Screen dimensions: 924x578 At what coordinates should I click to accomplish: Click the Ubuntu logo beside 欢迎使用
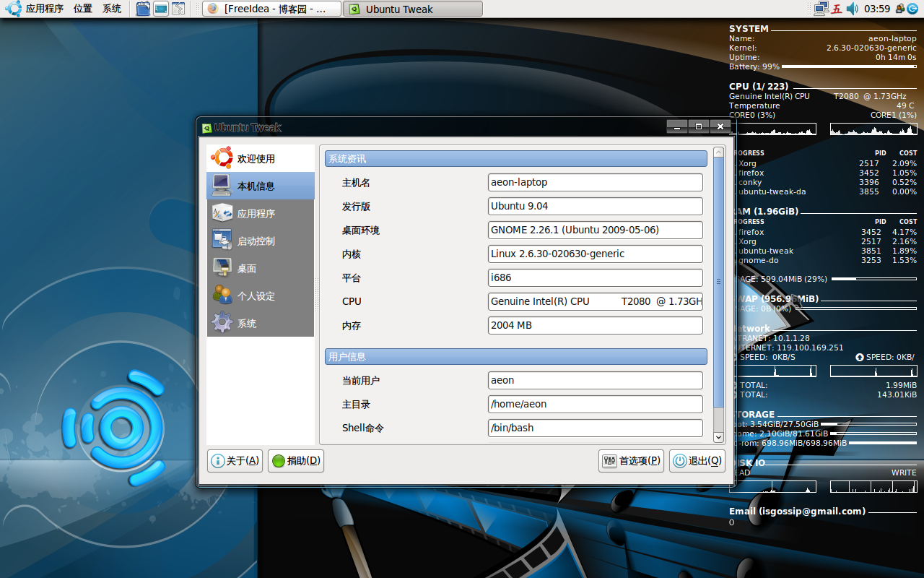[x=222, y=158]
